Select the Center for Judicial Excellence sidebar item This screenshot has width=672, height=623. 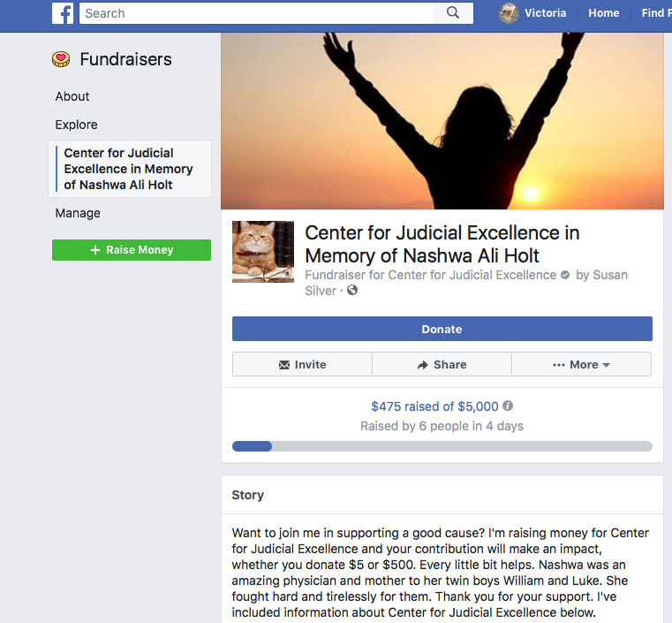[130, 169]
